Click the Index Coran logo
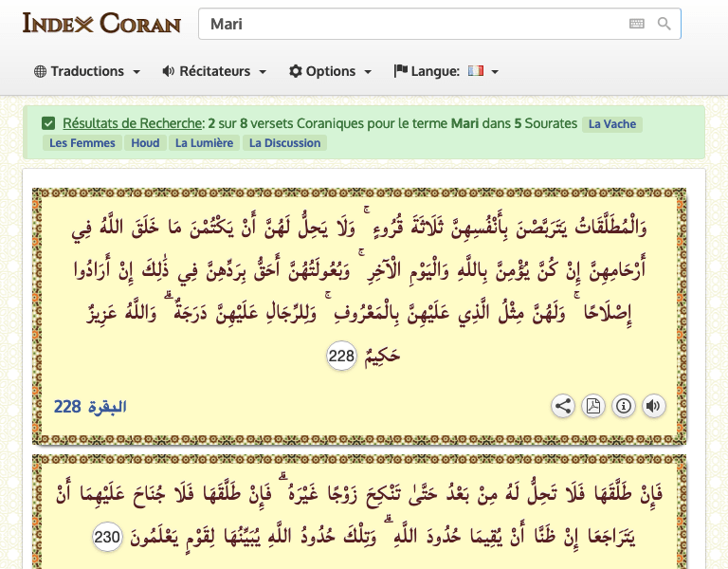 [x=101, y=23]
